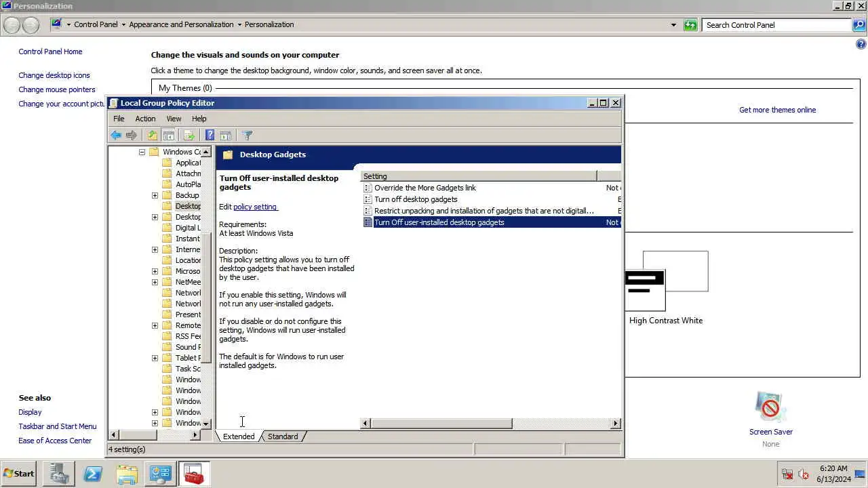The height and width of the screenshot is (488, 868).
Task: Open the Help menu
Action: pyautogui.click(x=199, y=119)
